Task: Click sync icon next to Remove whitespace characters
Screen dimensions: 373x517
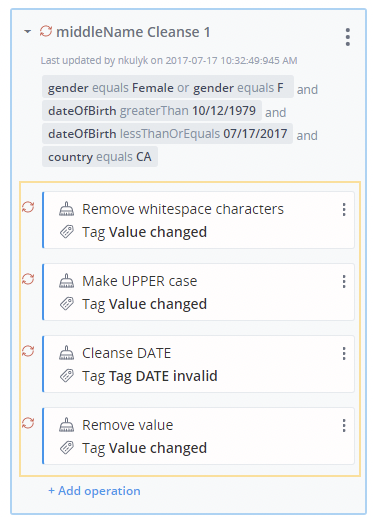Action: (28, 207)
